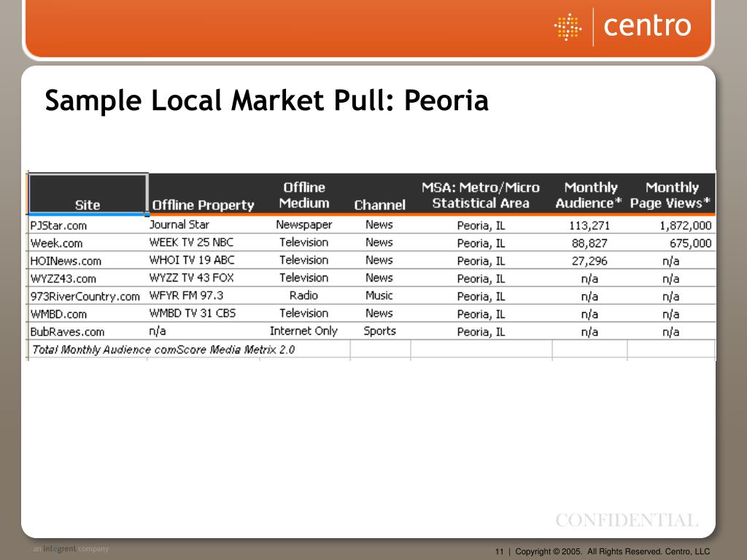Viewport: 747px width, 560px height.
Task: Click the 'Total Monthly Audience comScore Media Metrix 2.0' note
Action: pyautogui.click(x=163, y=349)
